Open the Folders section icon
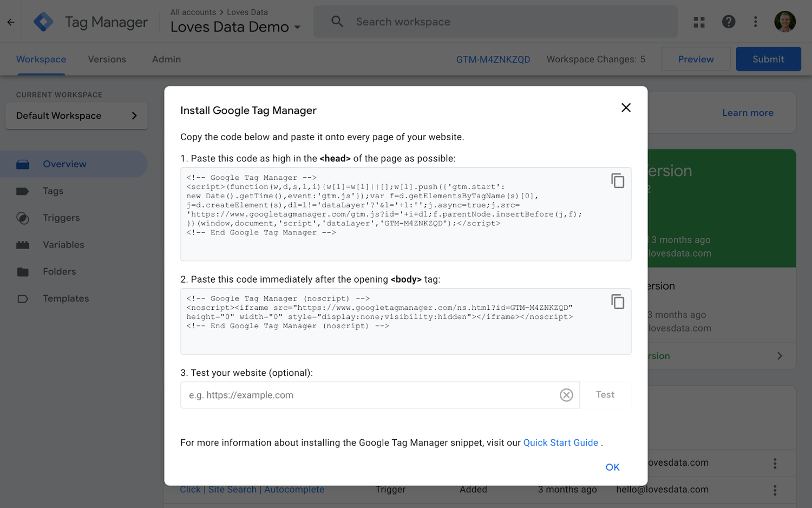This screenshot has width=812, height=508. [23, 271]
